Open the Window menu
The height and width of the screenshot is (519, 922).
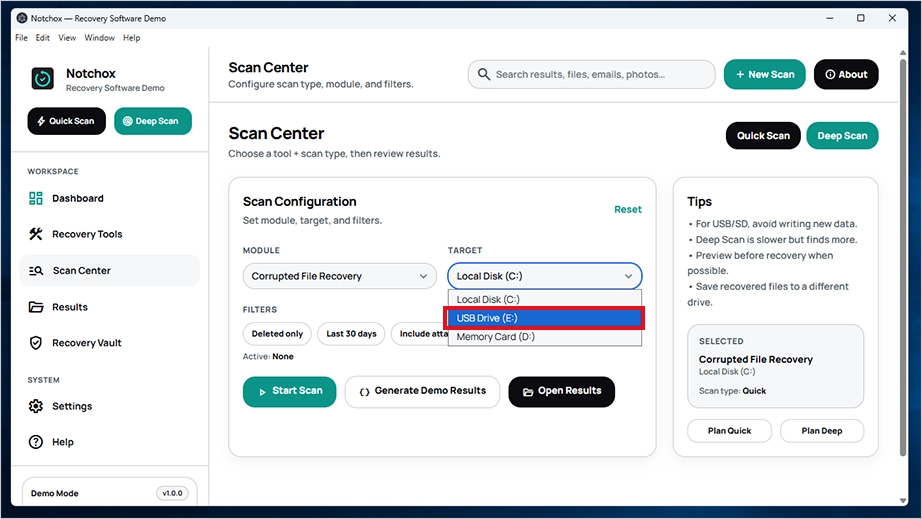coord(99,38)
